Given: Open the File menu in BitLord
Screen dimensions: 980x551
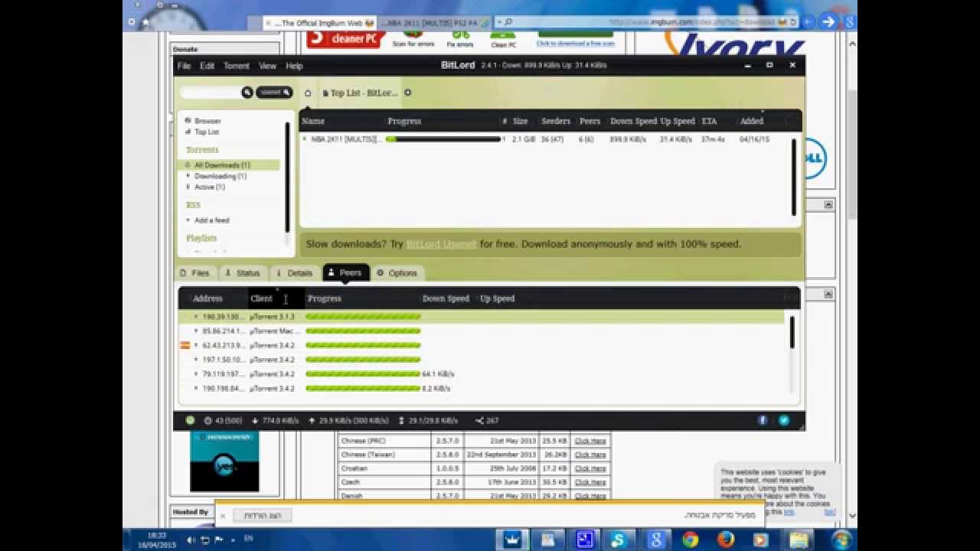Looking at the screenshot, I should tap(184, 66).
